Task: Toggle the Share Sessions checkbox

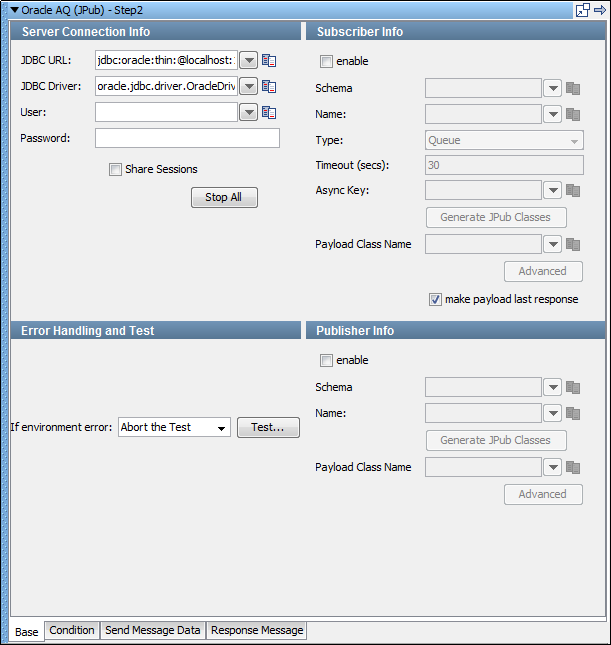Action: (x=115, y=169)
